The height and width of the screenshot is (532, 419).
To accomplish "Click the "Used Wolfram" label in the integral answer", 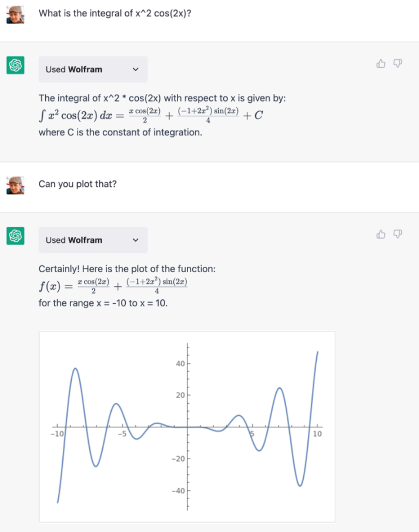I will (73, 69).
